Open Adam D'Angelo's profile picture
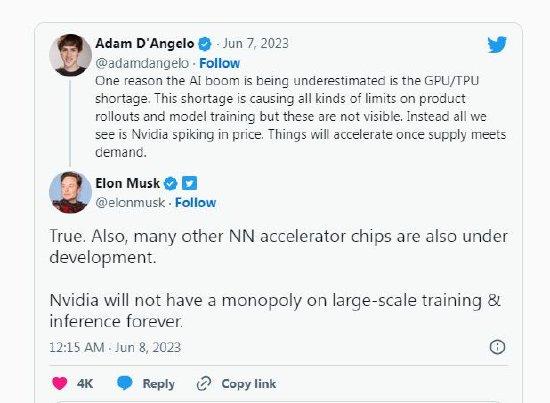 70,55
